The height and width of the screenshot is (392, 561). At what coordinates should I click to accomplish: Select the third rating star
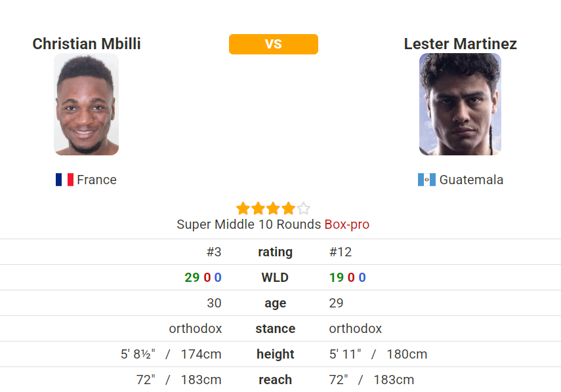point(273,208)
